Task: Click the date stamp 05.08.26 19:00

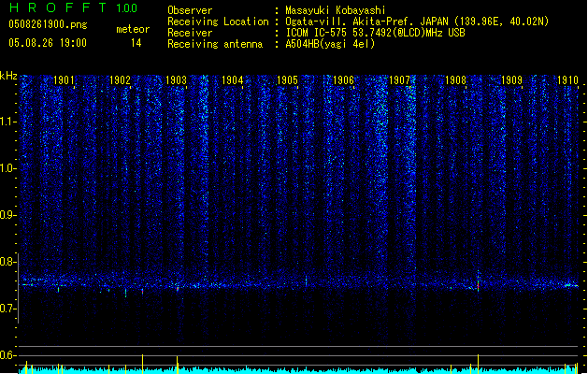Action: [48, 43]
